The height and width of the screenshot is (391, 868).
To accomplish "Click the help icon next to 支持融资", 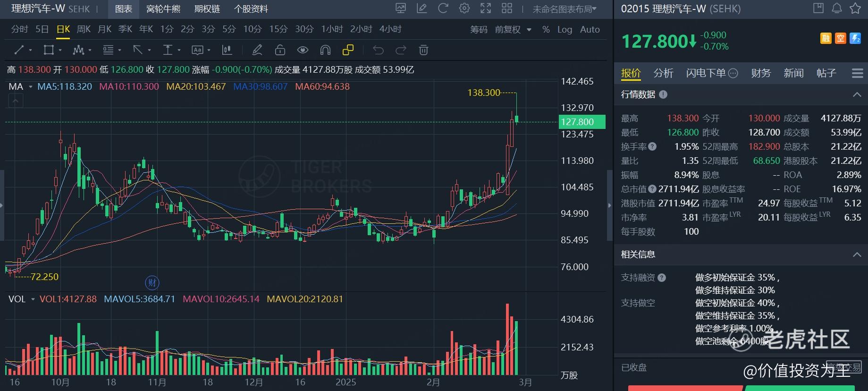I will pyautogui.click(x=662, y=278).
